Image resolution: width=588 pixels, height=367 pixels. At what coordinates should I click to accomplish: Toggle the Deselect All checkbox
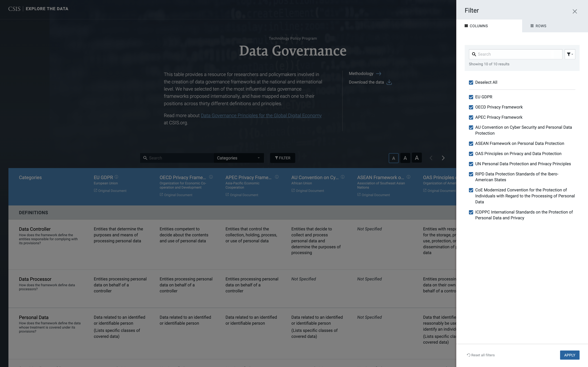(x=471, y=83)
